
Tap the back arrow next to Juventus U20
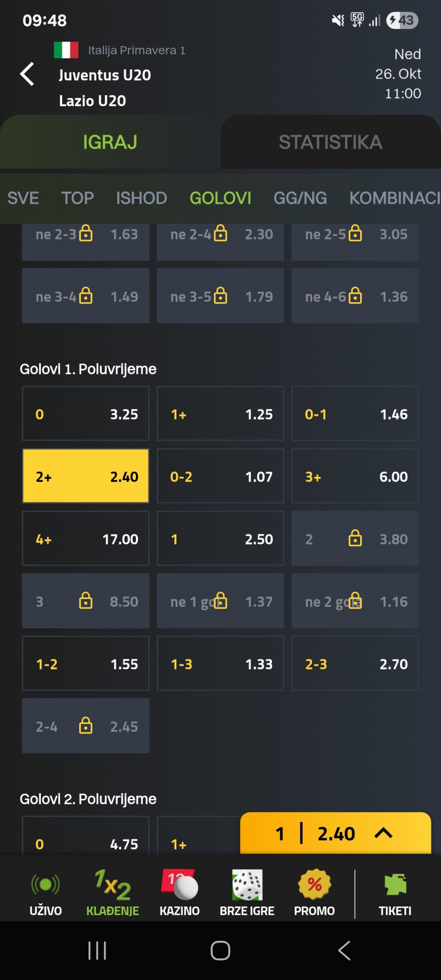[x=28, y=74]
